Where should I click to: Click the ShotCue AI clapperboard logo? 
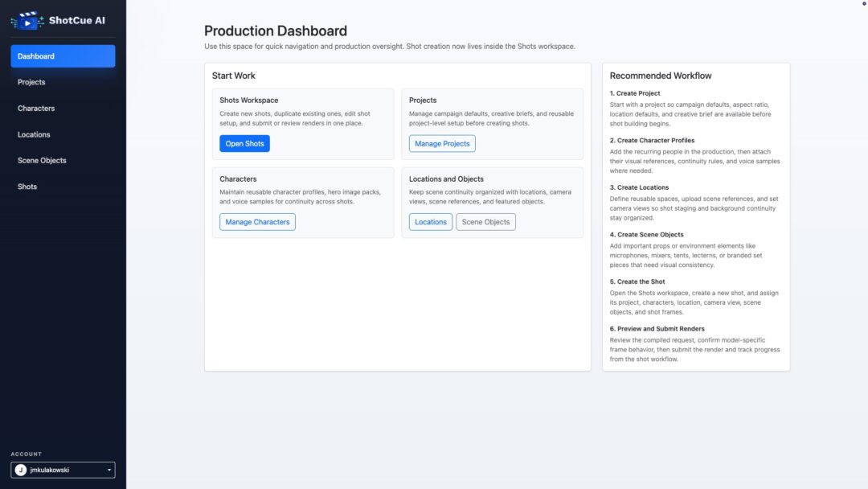tap(27, 20)
